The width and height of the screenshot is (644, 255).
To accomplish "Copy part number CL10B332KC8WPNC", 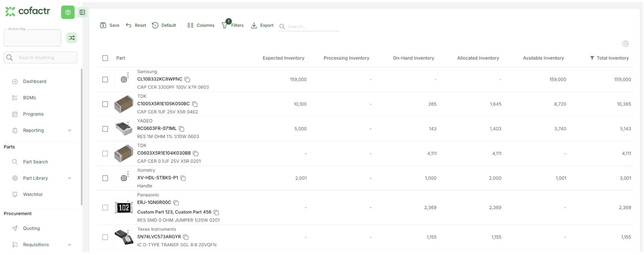I will pyautogui.click(x=187, y=79).
